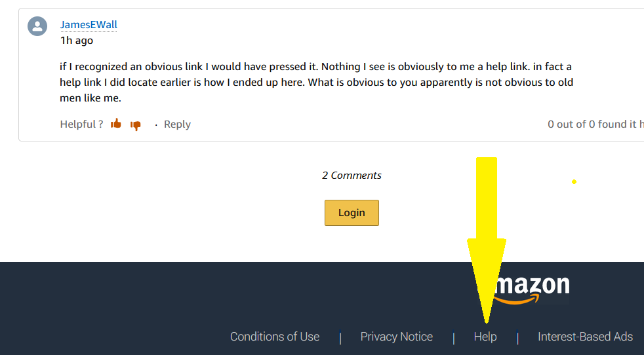Click the 1h ago timestamp
The image size is (644, 355).
(77, 40)
